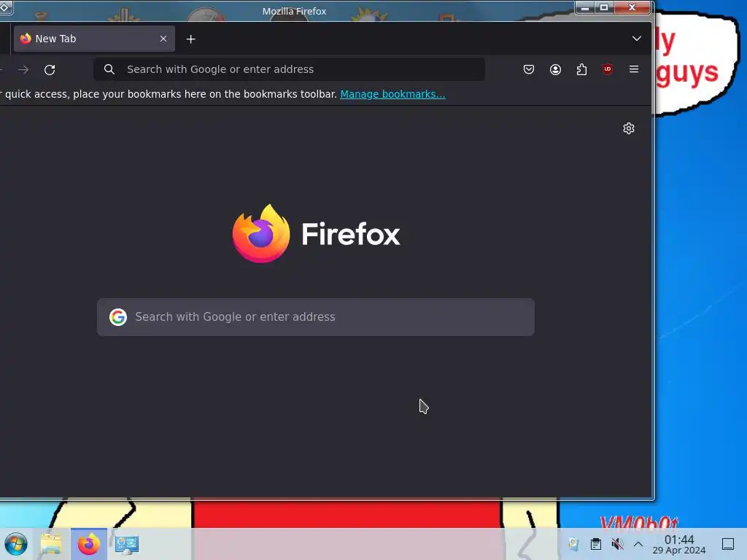Click the muted volume tray icon
Screen dimensions: 747x560
click(617, 544)
